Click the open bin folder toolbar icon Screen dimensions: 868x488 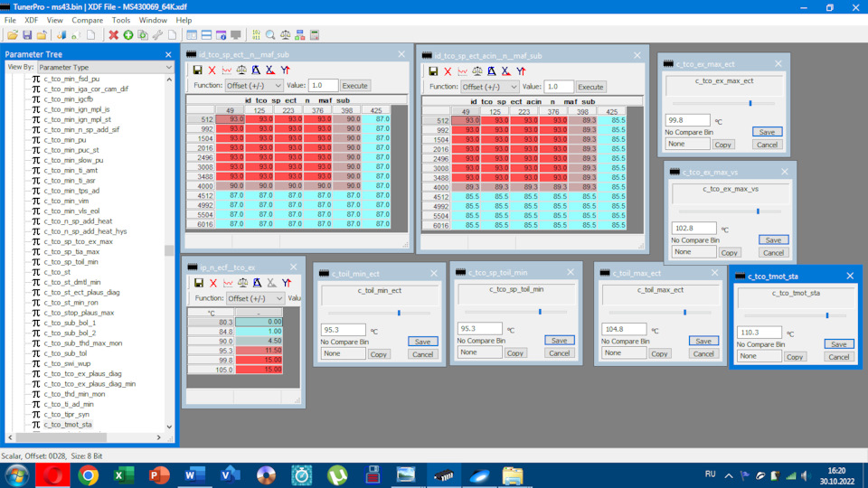pyautogui.click(x=12, y=35)
